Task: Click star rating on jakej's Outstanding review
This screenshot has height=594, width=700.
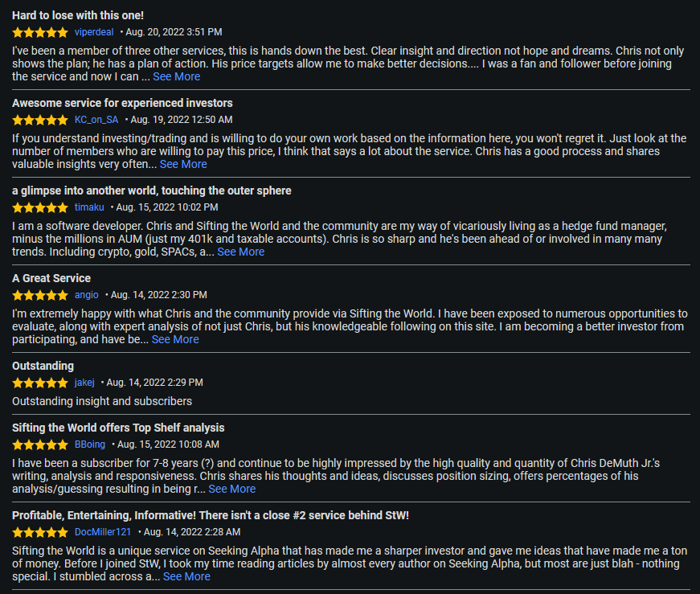Action: [x=40, y=383]
